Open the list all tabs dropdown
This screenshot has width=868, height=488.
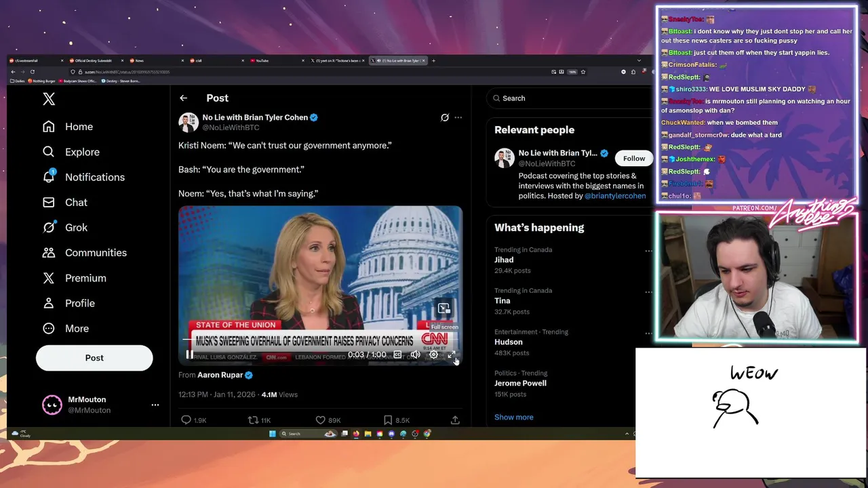(638, 60)
